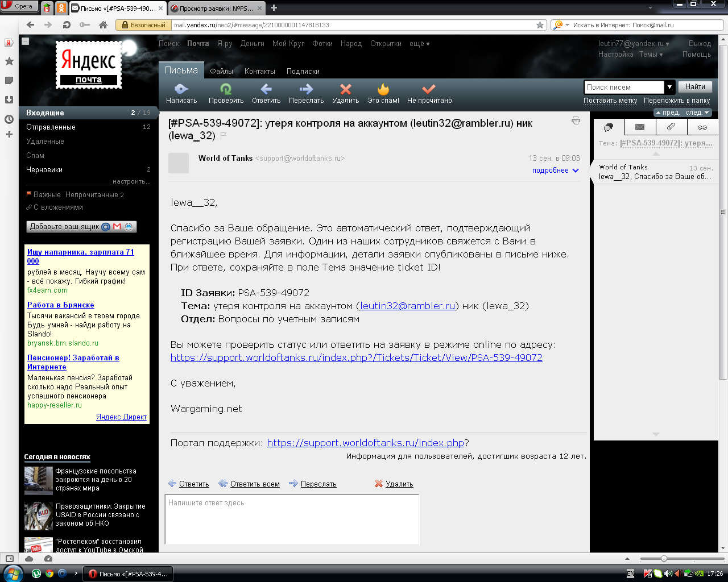Click настроить folders link
Screen dimensions: 728x582
(131, 181)
